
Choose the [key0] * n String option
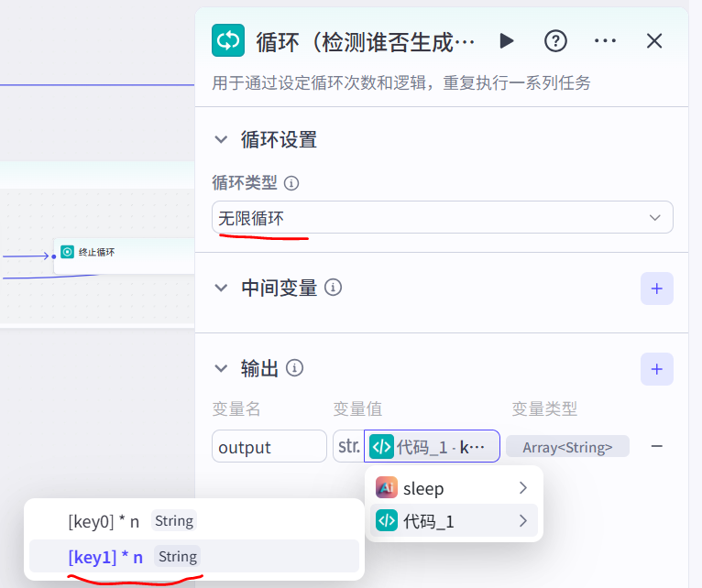click(194, 521)
